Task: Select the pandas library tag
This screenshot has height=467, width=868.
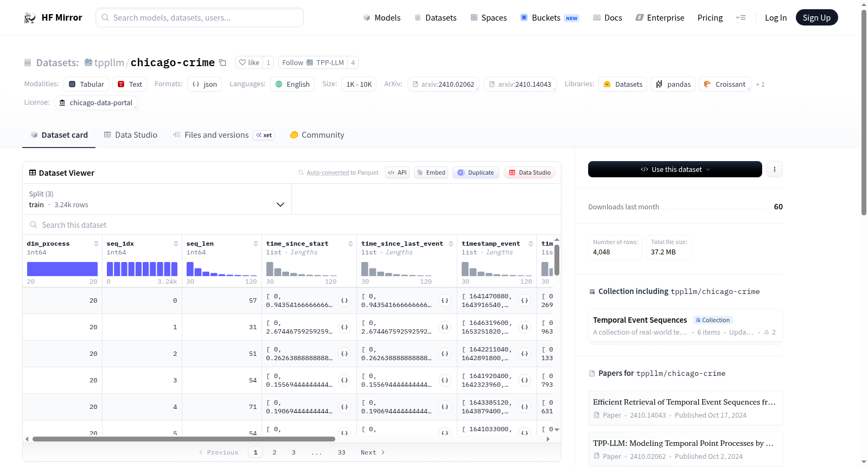Action: point(673,84)
